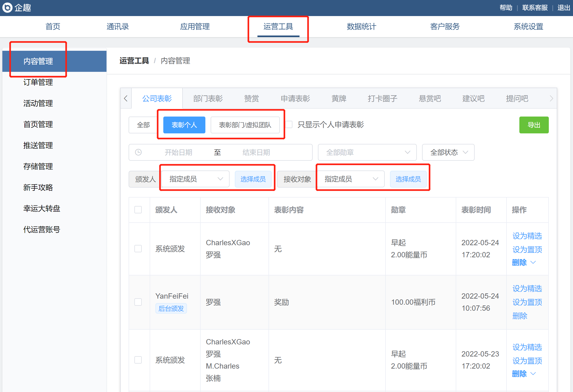573x392 pixels.
Task: Click the tab bar left scroll arrow
Action: pyautogui.click(x=126, y=98)
